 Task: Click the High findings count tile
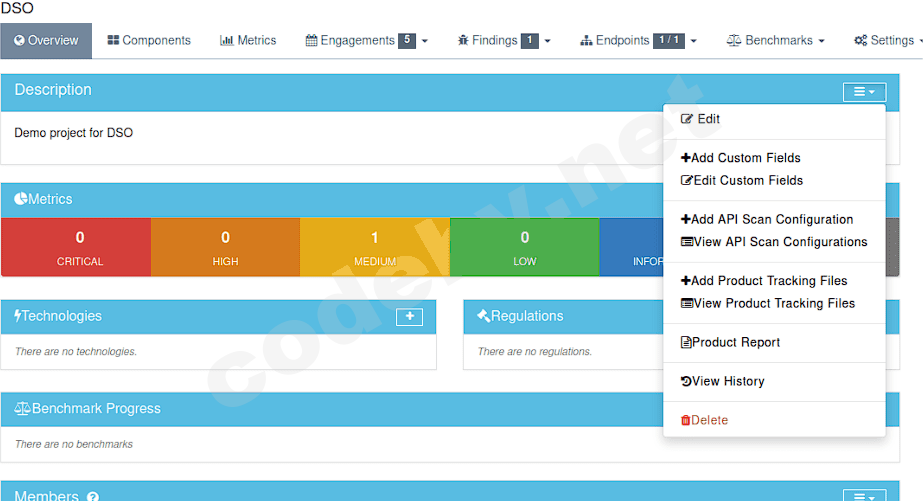[x=225, y=247]
